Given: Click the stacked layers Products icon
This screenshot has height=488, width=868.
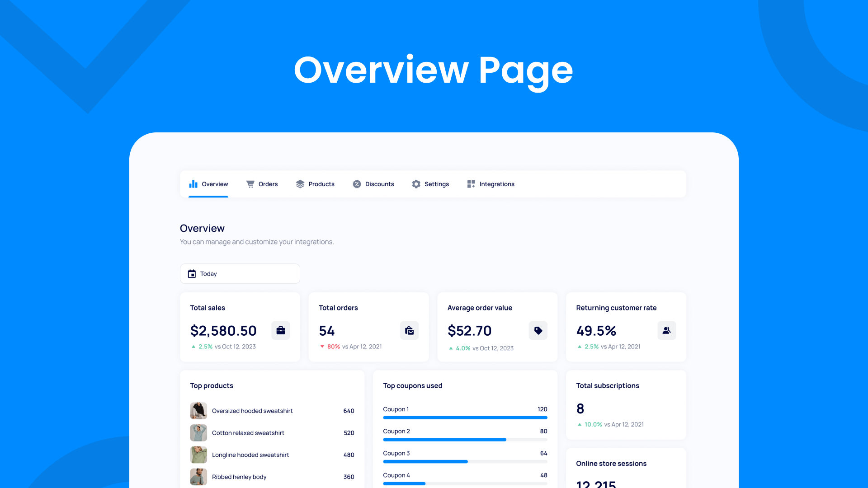Looking at the screenshot, I should 300,184.
